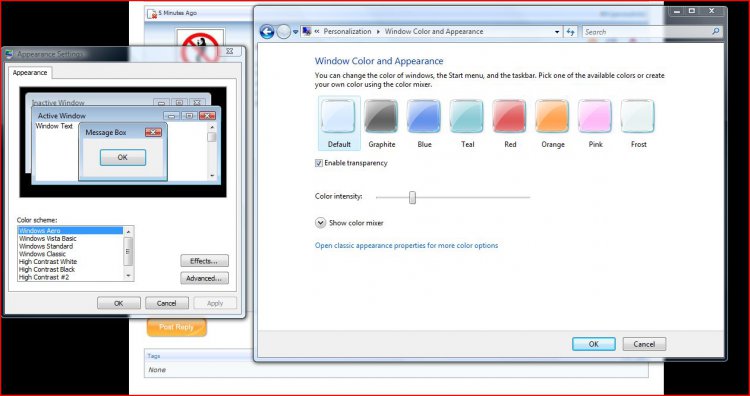The height and width of the screenshot is (396, 750).
Task: Click inside the Search input field
Action: 647,32
